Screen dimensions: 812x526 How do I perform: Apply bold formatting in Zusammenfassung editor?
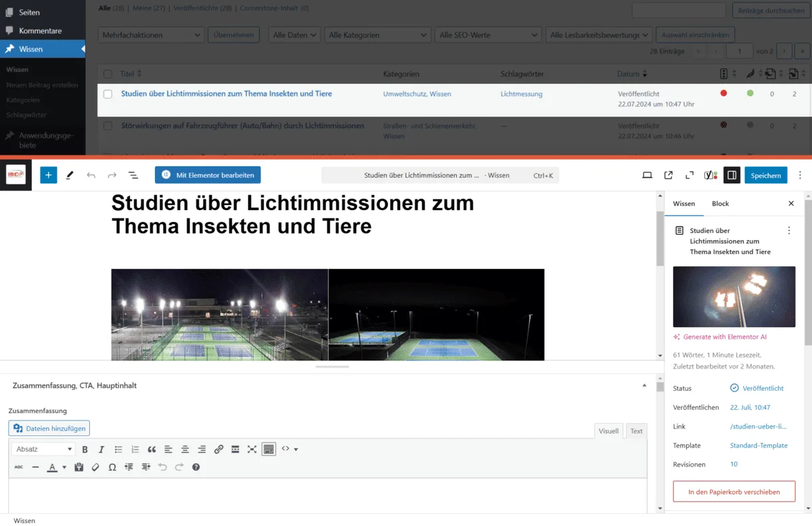(85, 449)
